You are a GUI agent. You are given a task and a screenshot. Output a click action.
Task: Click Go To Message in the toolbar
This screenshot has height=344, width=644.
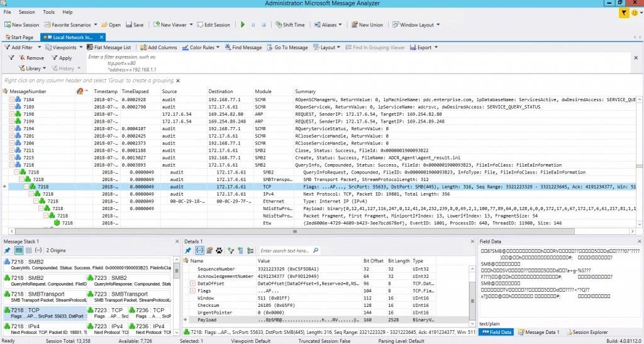tap(287, 48)
